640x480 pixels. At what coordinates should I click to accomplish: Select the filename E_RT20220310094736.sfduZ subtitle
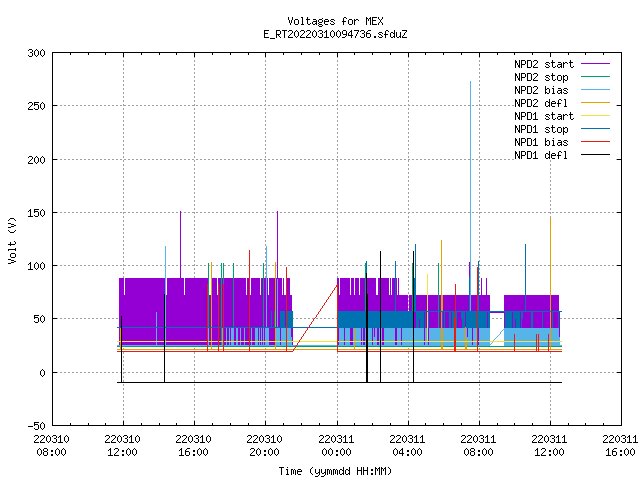(335, 34)
